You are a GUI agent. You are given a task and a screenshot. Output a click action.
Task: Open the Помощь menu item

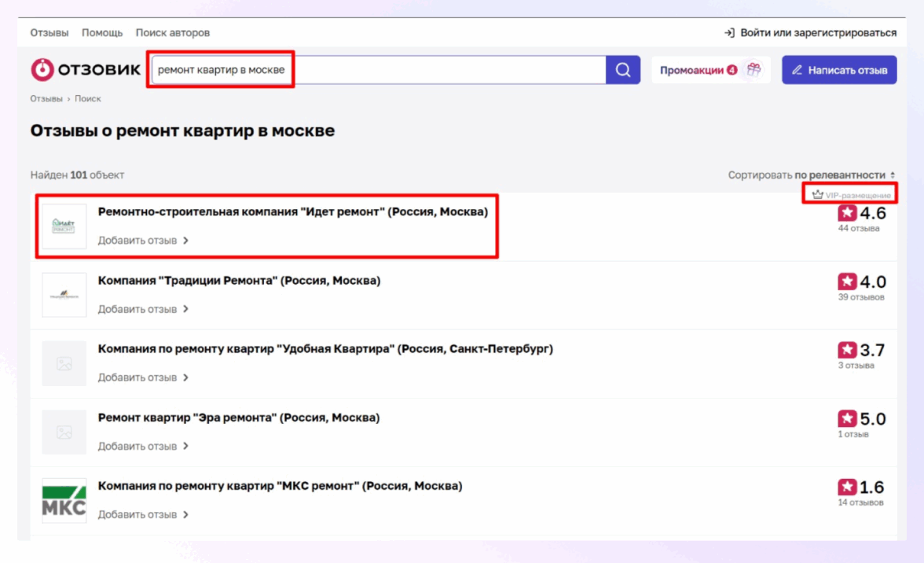pyautogui.click(x=102, y=33)
